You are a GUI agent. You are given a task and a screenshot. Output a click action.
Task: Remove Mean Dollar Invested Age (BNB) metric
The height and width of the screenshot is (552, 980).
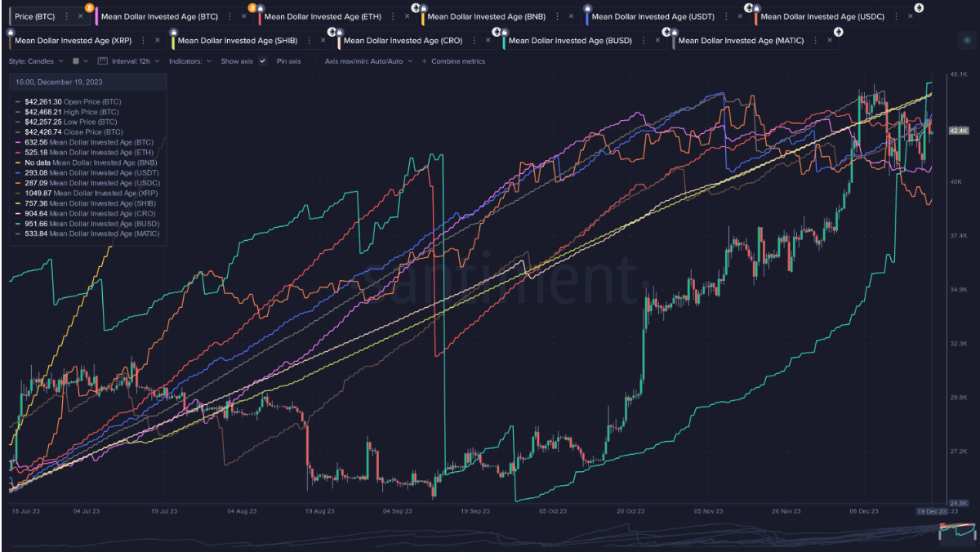point(571,16)
